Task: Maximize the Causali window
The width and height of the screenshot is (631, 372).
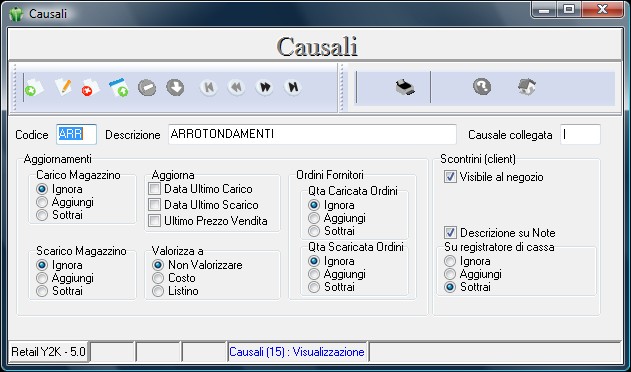Action: pyautogui.click(x=569, y=10)
